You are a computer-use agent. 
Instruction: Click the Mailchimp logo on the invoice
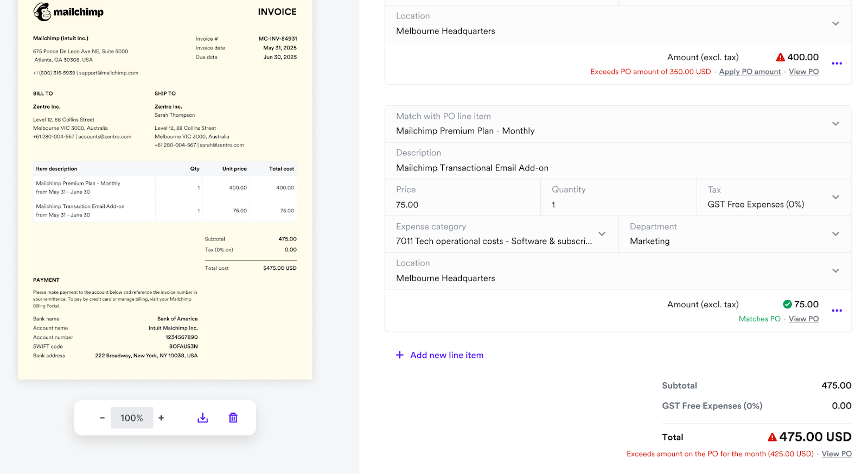coord(68,12)
